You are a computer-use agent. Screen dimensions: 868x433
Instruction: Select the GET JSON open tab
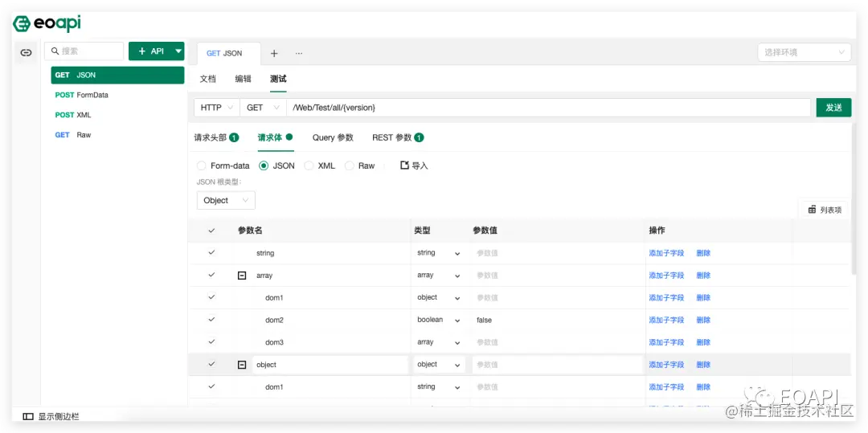click(x=228, y=54)
